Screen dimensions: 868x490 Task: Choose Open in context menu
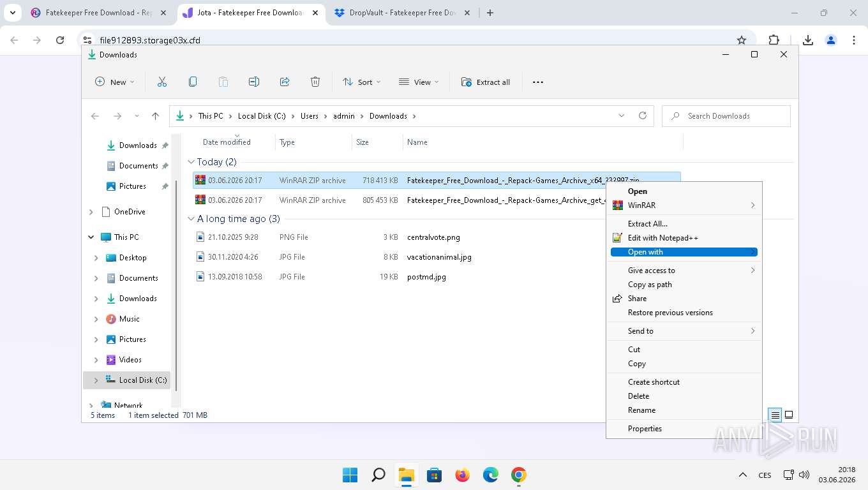point(684,191)
